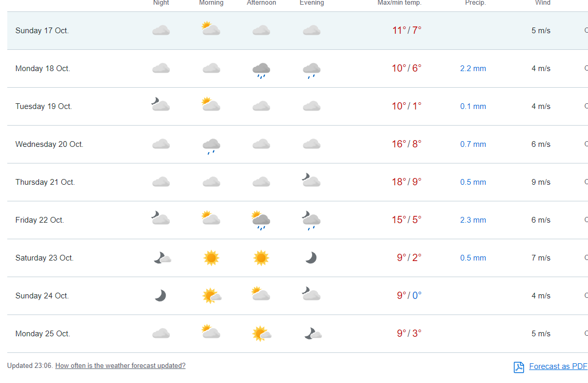The image size is (588, 383).
Task: Click Thursday 21 Oct. evening cloudy-moon icon
Action: coord(311,181)
